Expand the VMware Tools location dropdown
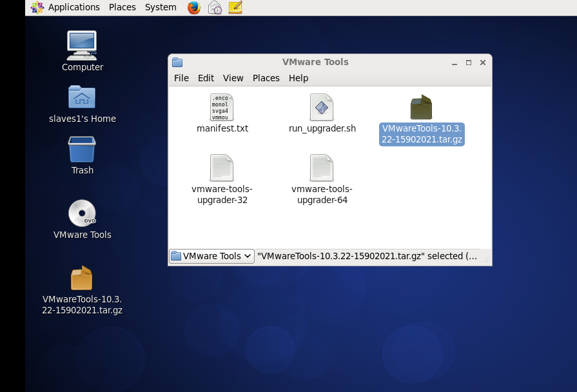Screen dimensions: 577x392 tap(211, 256)
